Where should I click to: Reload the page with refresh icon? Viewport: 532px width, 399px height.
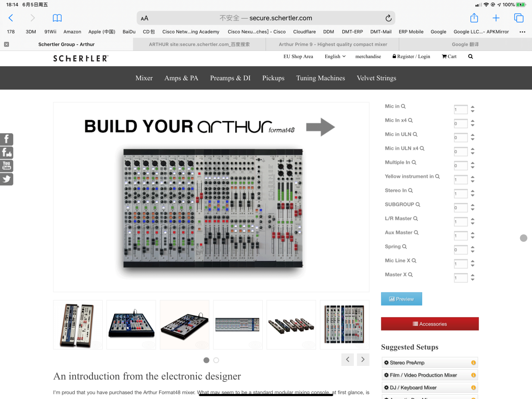point(388,18)
